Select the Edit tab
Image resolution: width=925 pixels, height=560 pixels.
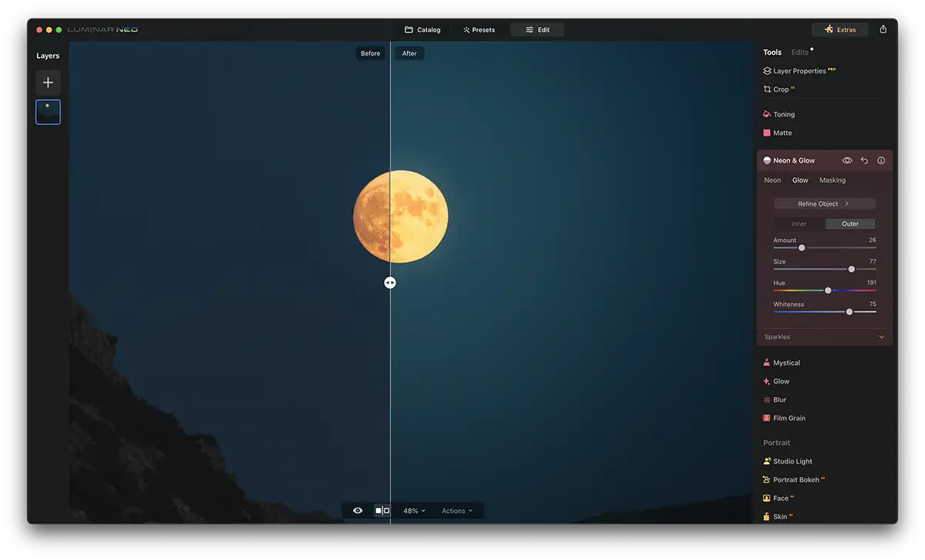click(x=537, y=30)
